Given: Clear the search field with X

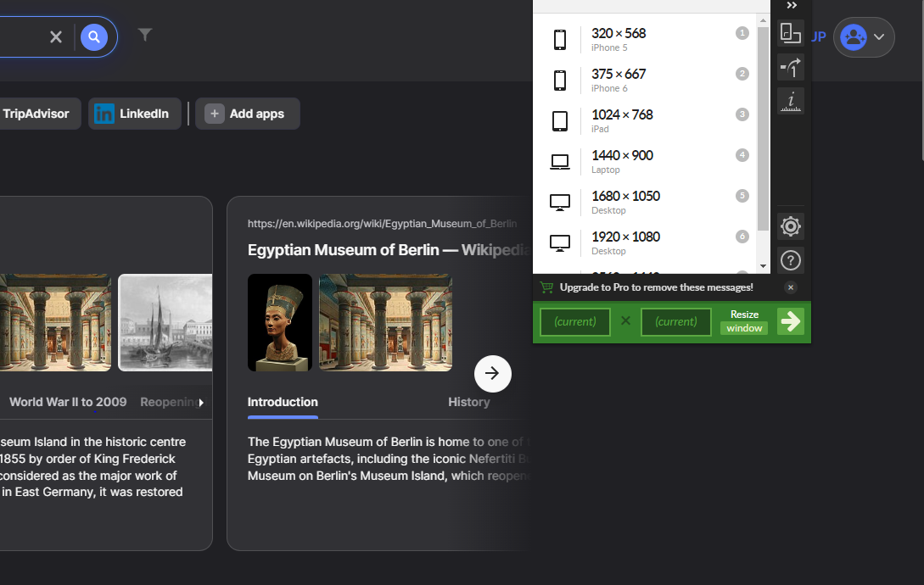Looking at the screenshot, I should point(56,37).
